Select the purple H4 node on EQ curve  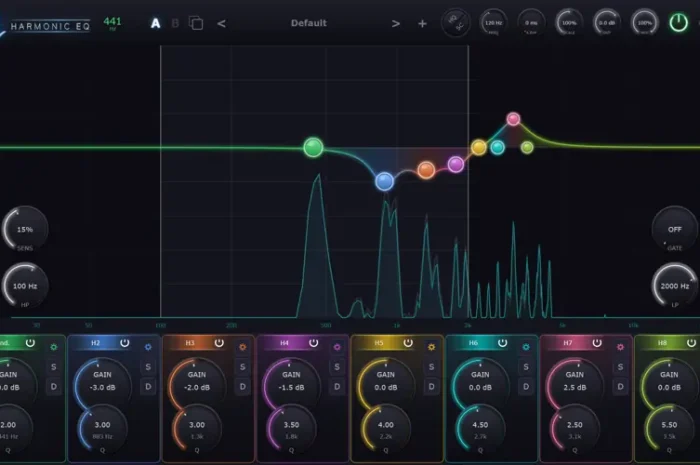click(x=456, y=164)
